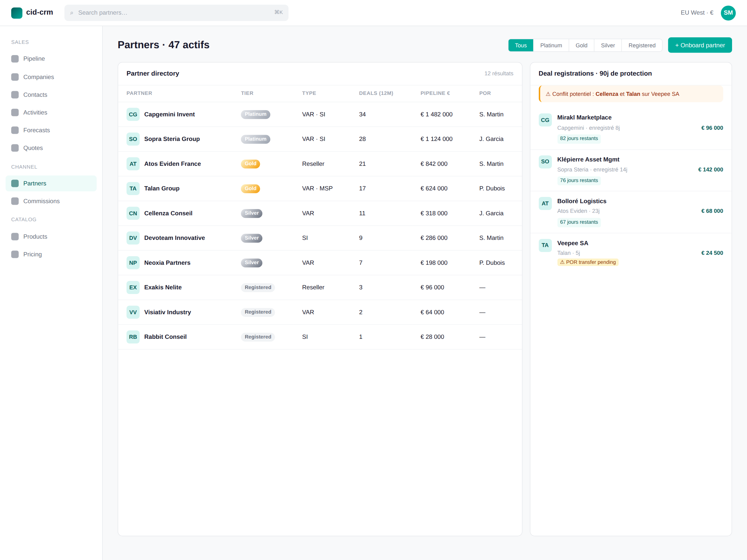Click the EU West region selector
747x560 pixels.
(x=697, y=13)
